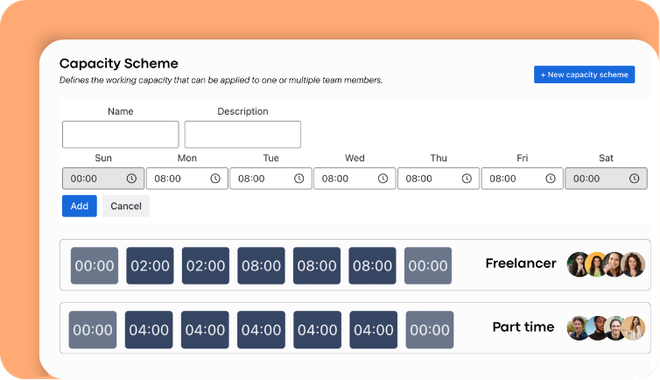Open the Sat time picker clock icon
The width and height of the screenshot is (660, 380).
[x=634, y=178]
